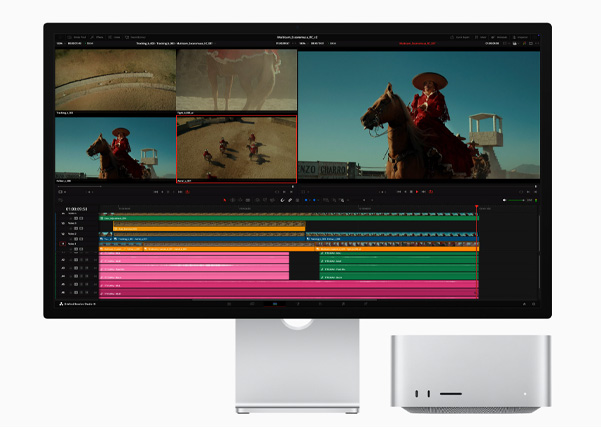
Task: Click the A5 audio track header label
Action: click(x=63, y=284)
